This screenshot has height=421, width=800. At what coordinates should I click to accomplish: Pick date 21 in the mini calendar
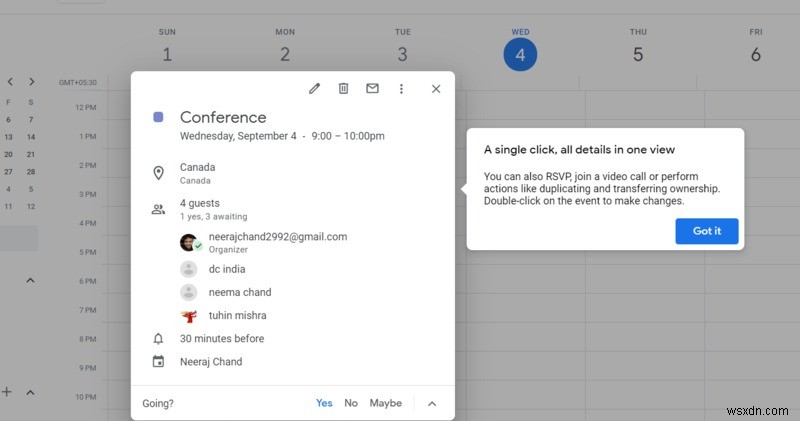[31, 154]
